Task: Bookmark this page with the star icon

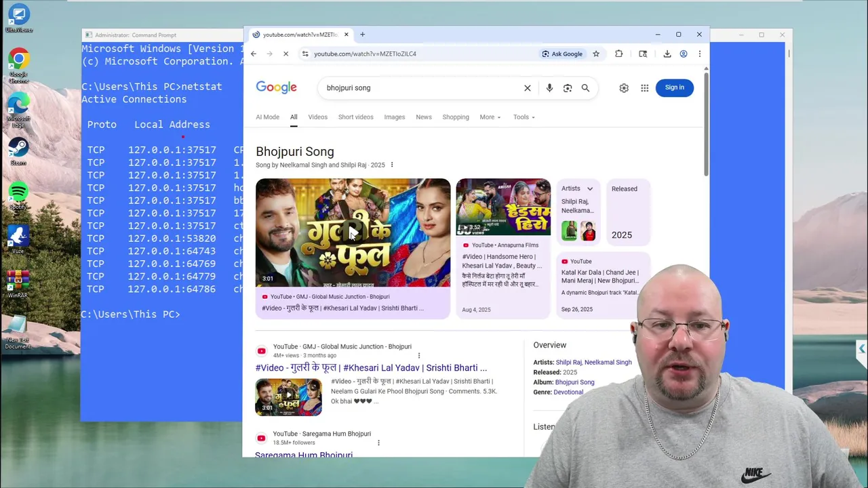Action: 596,54
